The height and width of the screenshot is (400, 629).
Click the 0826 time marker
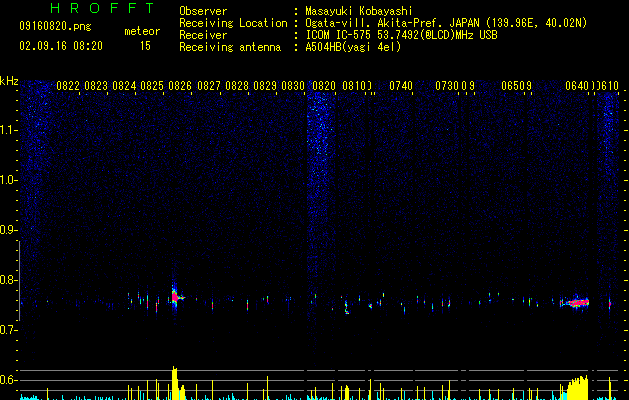click(180, 85)
